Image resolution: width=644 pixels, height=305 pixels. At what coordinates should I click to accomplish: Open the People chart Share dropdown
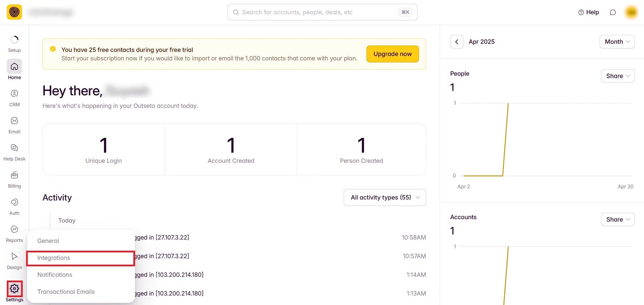pyautogui.click(x=618, y=76)
